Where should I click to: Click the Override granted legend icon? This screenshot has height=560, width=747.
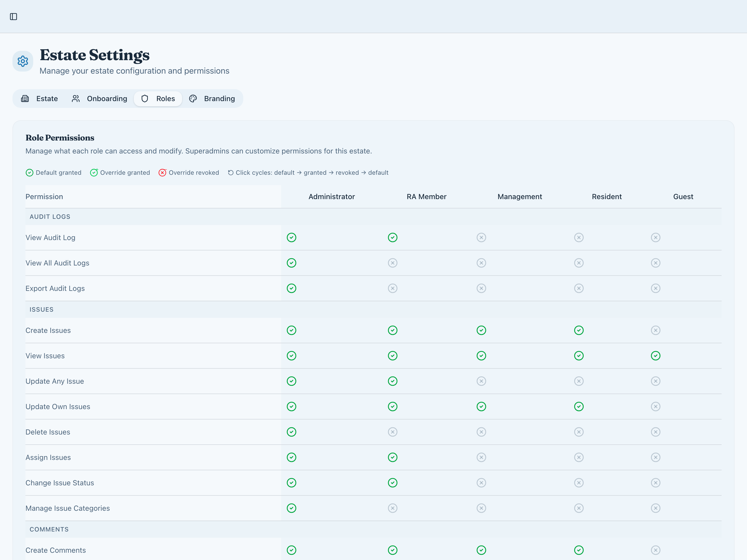[94, 172]
